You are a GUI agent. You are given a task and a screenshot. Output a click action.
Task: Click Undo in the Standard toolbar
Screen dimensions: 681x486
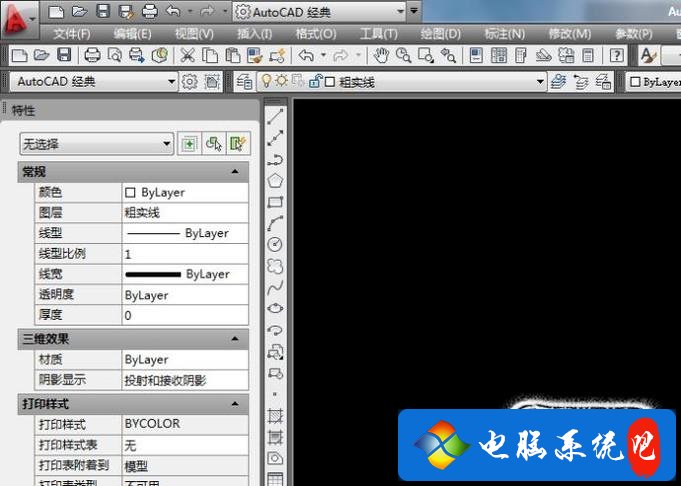point(306,56)
